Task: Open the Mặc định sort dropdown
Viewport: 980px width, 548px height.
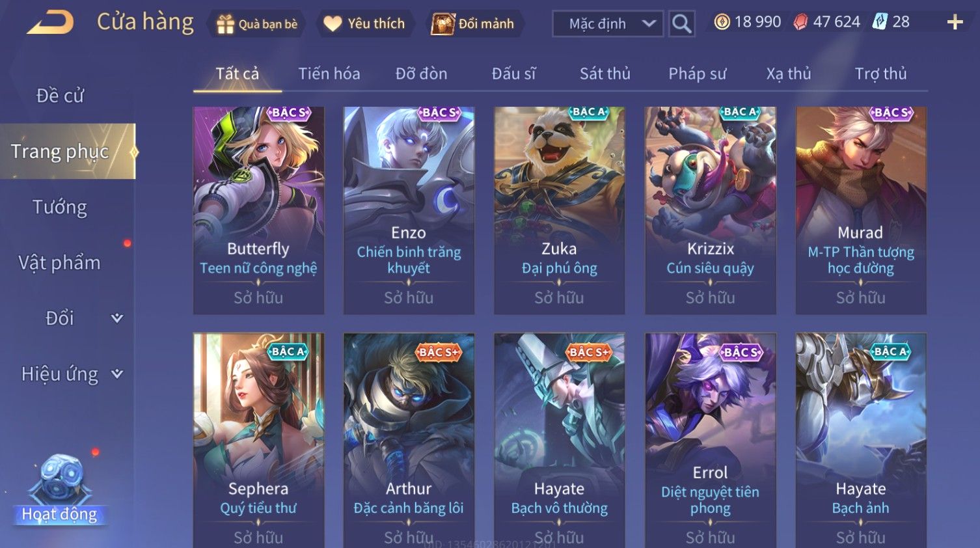Action: [608, 24]
